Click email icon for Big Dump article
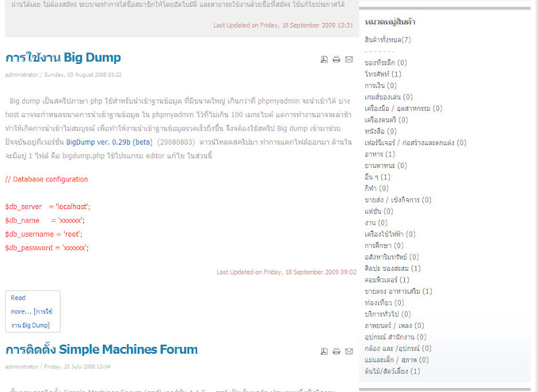Screen dimensions: 538x392 [x=349, y=59]
